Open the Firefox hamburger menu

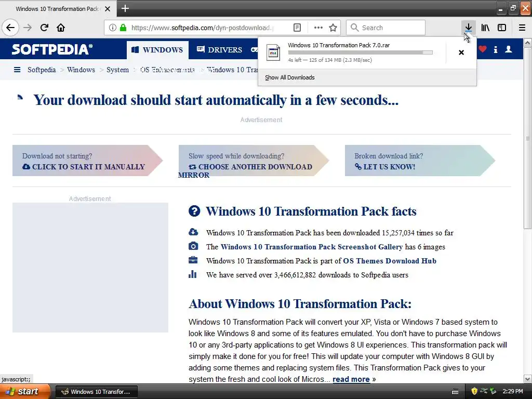click(x=522, y=28)
